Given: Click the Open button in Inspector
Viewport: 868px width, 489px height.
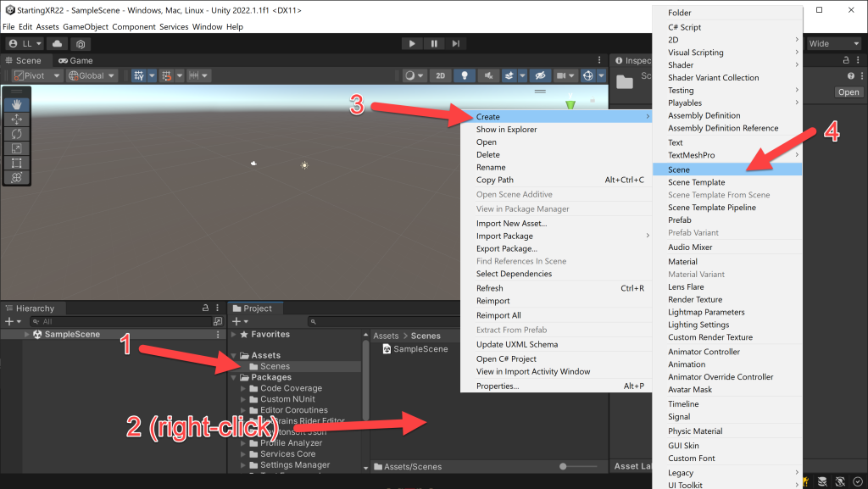Looking at the screenshot, I should point(848,92).
